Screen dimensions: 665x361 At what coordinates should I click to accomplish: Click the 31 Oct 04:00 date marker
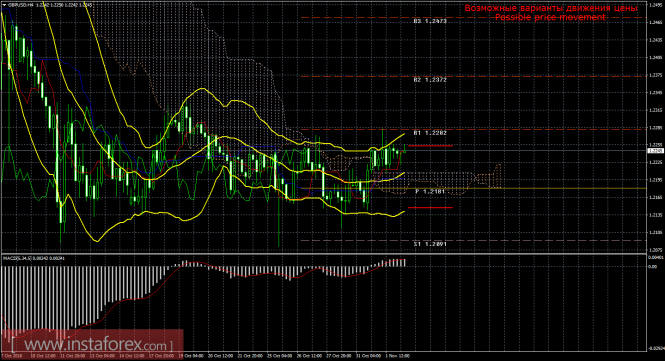[x=368, y=355]
